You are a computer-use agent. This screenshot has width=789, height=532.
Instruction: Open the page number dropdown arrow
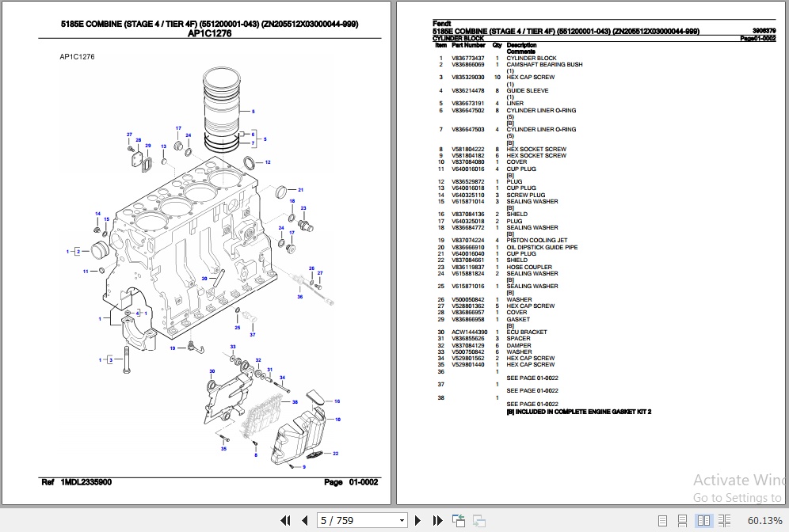(x=402, y=520)
